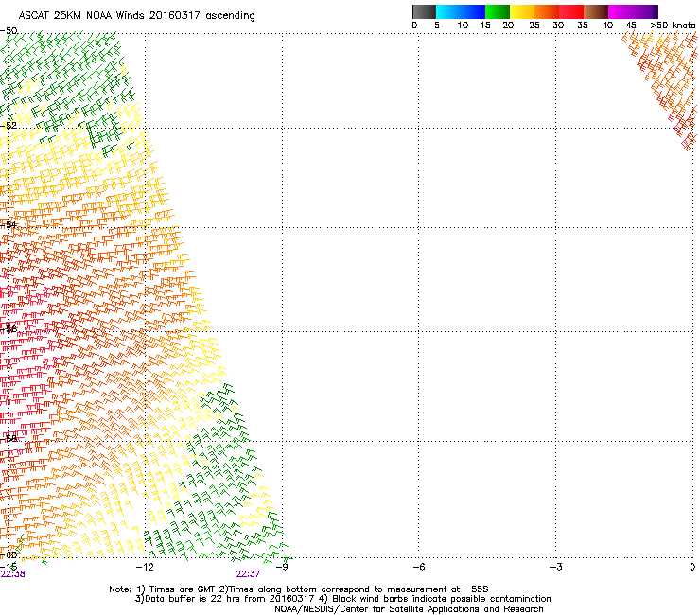
Task: Click the brown 35-40 knots color segment
Action: [596, 11]
